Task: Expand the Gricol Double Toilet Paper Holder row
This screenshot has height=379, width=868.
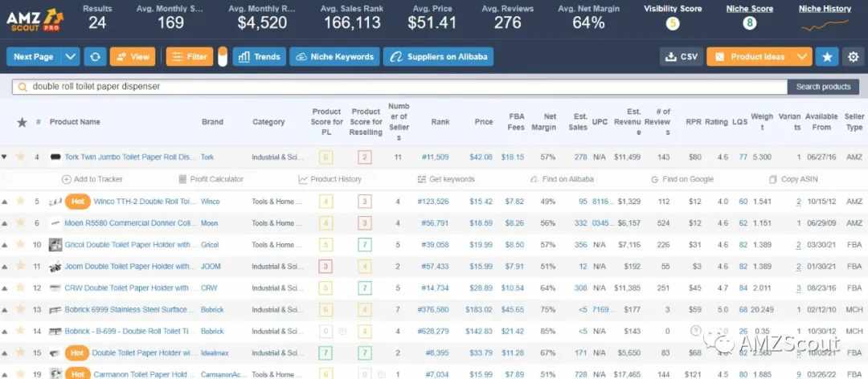Action: [5, 245]
